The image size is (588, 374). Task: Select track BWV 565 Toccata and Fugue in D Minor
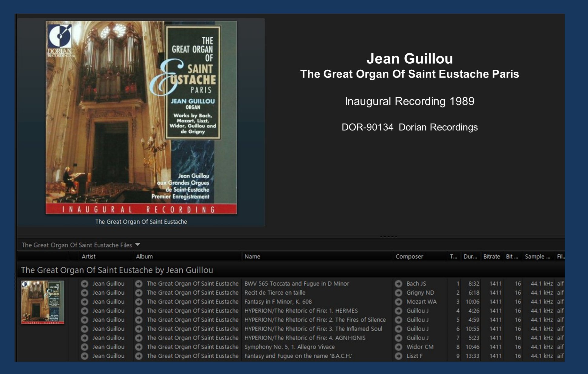point(297,284)
